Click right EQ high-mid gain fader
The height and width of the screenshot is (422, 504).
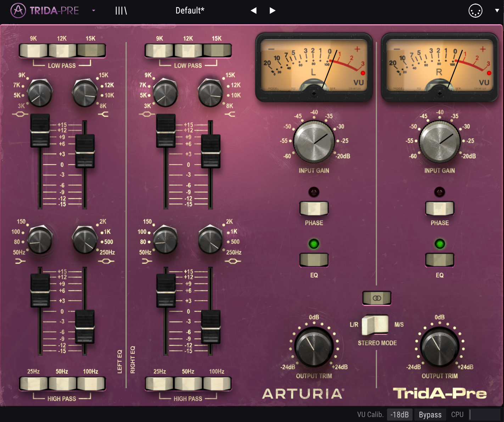pyautogui.click(x=166, y=131)
